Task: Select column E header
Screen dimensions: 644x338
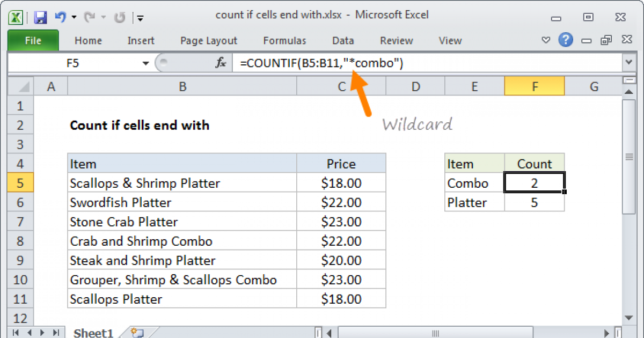Action: pyautogui.click(x=474, y=86)
